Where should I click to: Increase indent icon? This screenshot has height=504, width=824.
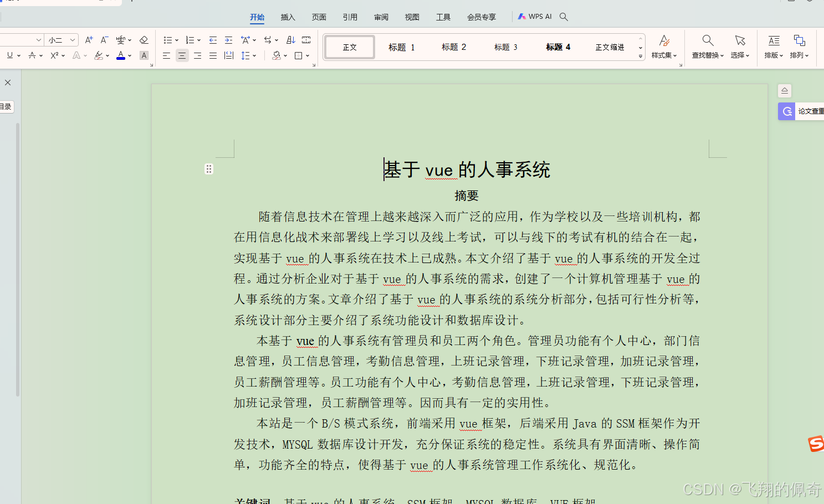click(228, 40)
